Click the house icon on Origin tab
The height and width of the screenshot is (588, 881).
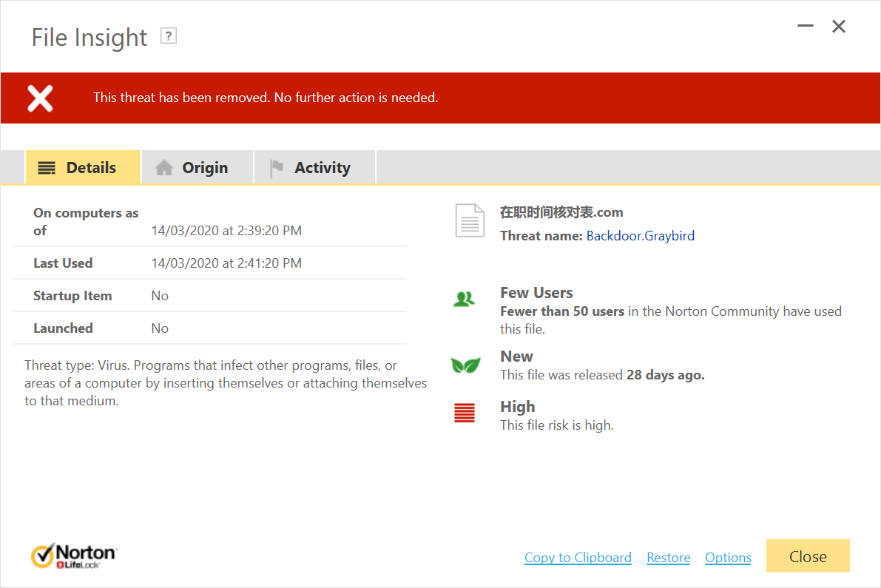pos(163,168)
